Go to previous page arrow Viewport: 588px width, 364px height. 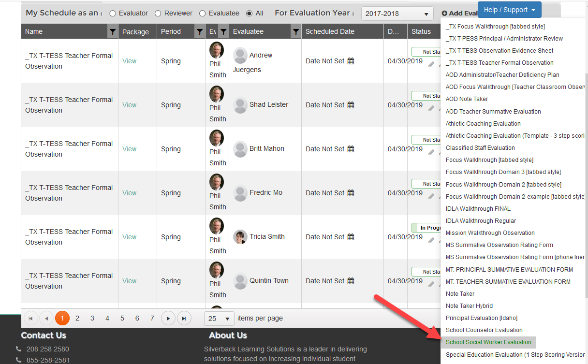point(46,318)
